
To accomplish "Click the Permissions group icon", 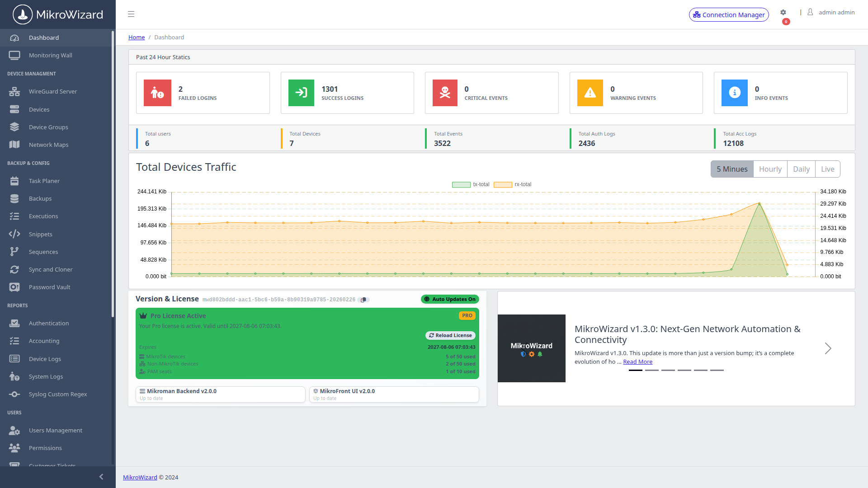I will coord(14,448).
